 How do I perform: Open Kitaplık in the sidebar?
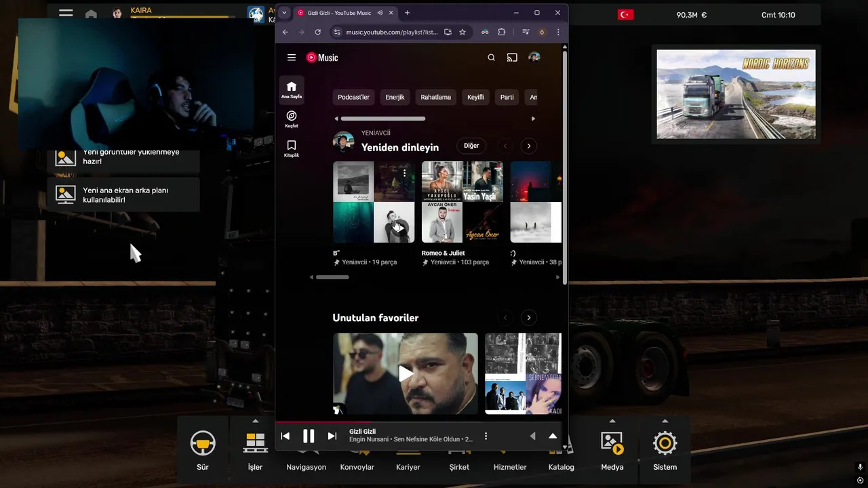292,148
